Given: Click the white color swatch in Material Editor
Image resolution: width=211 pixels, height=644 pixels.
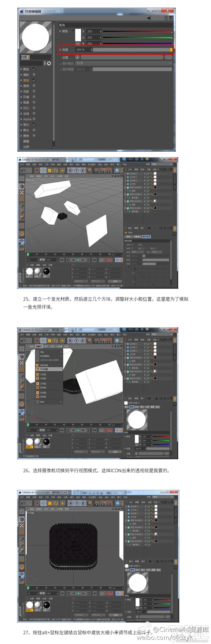Looking at the screenshot, I should click(78, 35).
